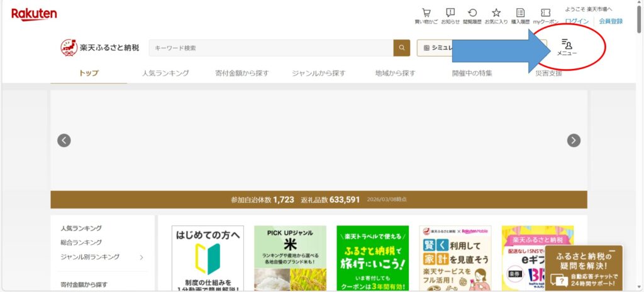Expand ジャンル別ランキング sidebar chevron

141,257
